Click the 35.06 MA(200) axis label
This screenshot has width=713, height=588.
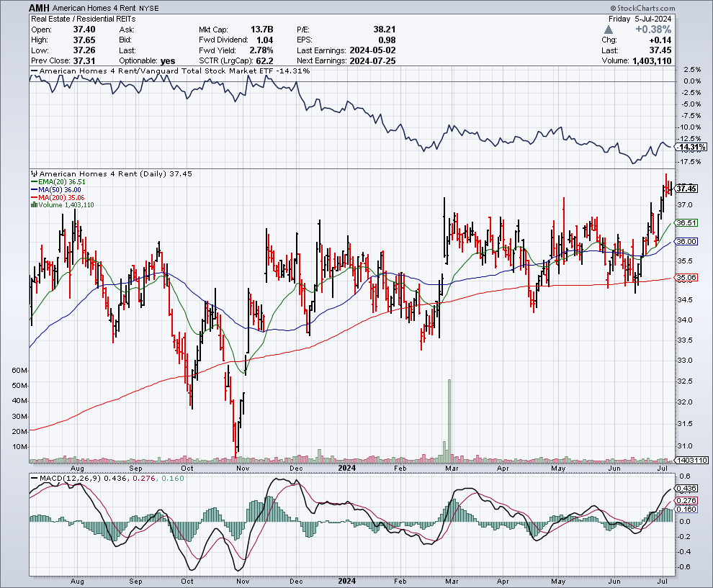tap(686, 277)
